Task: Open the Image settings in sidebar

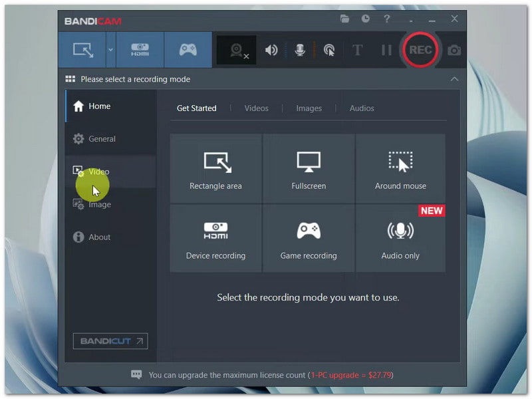Action: (x=110, y=204)
